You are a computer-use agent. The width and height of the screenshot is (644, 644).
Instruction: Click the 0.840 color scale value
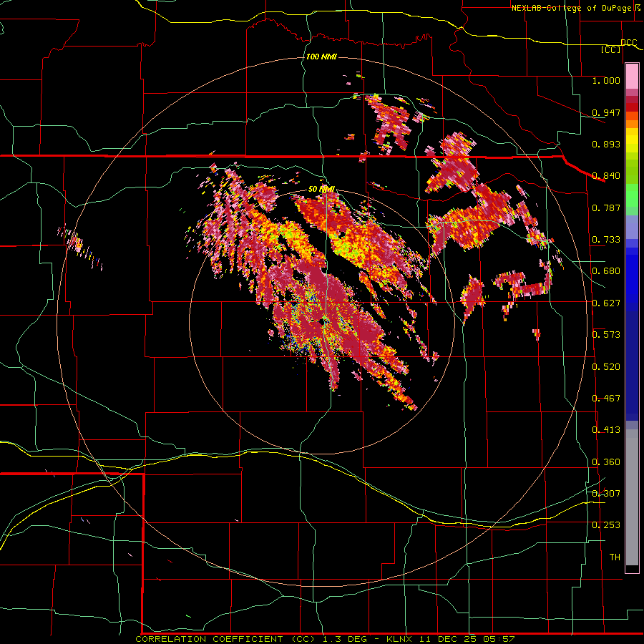click(x=606, y=176)
